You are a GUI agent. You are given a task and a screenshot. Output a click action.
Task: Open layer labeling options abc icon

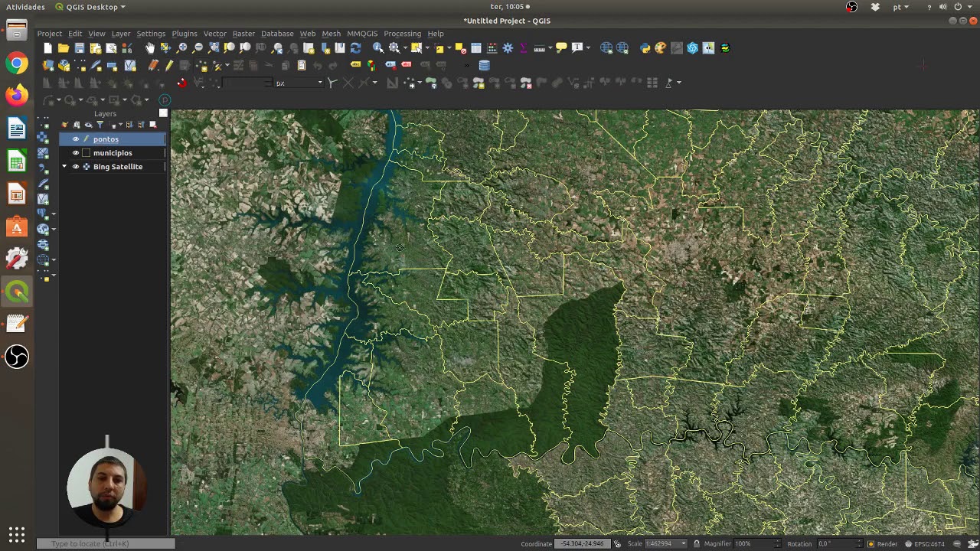(x=355, y=65)
